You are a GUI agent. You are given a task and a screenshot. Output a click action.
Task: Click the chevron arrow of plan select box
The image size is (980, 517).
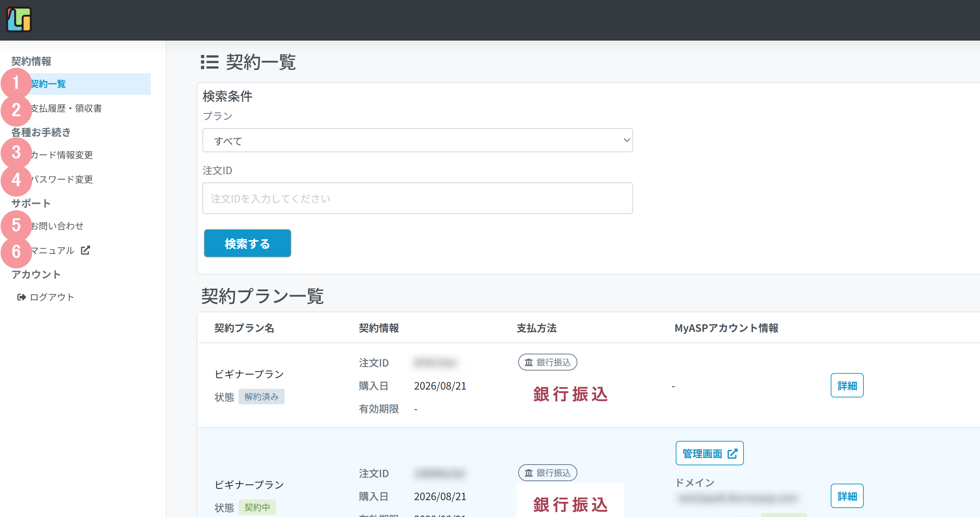626,140
